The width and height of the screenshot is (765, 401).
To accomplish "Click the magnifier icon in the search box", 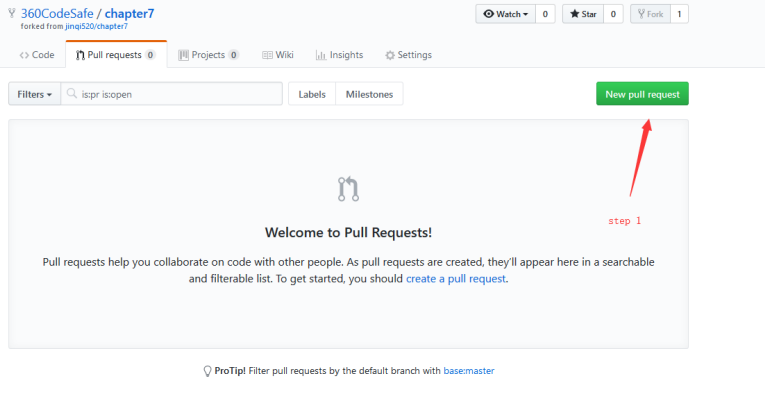I will pyautogui.click(x=72, y=94).
